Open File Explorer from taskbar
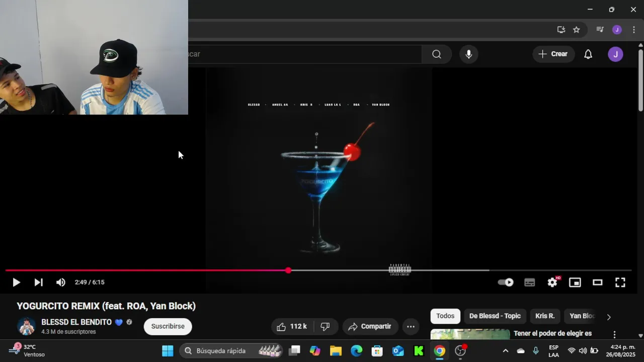Screen dimensions: 644x362 pyautogui.click(x=336, y=351)
